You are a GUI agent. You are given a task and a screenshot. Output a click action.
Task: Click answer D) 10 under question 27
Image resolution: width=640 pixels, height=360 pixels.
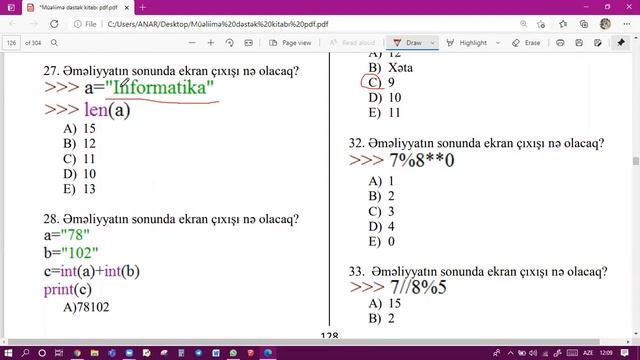pyautogui.click(x=80, y=174)
